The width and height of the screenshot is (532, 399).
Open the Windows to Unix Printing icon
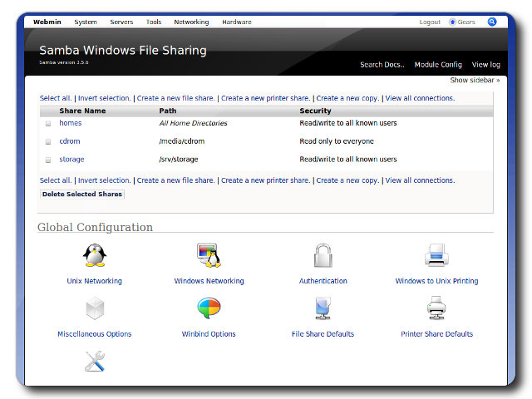tap(436, 255)
